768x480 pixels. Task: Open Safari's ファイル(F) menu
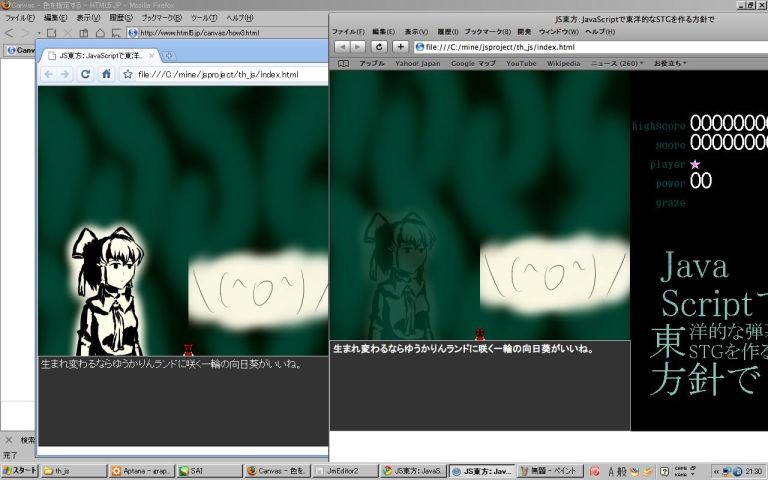pos(348,31)
